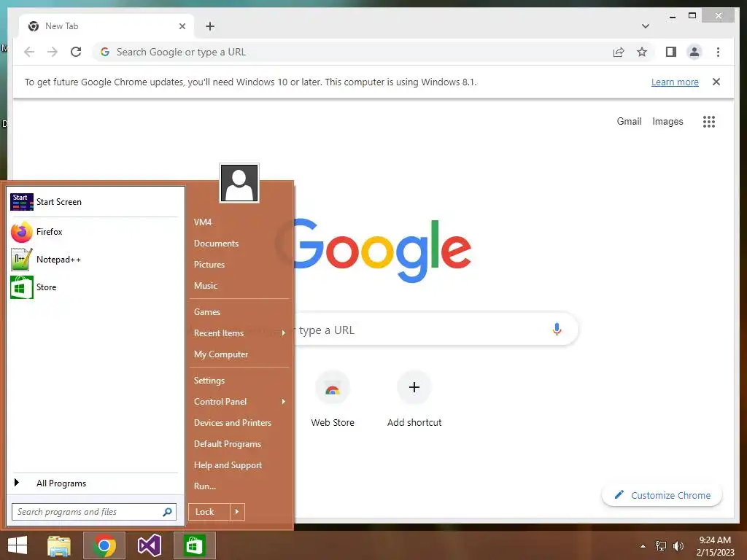Open the Web Store shortcut
Screen dimensions: 747x560
click(x=333, y=400)
